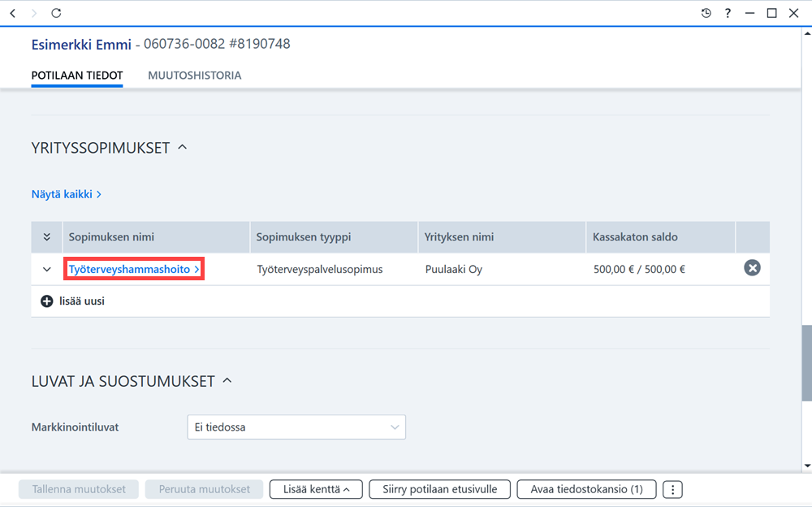Viewport: 812px width, 507px height.
Task: Open the Lisää kenttä menu button
Action: 316,489
